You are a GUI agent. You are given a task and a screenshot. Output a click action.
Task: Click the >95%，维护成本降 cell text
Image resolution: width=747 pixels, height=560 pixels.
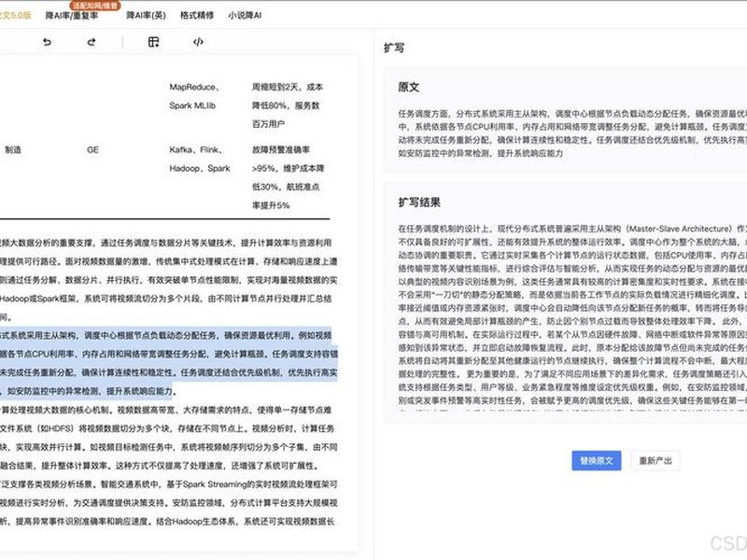tap(289, 168)
